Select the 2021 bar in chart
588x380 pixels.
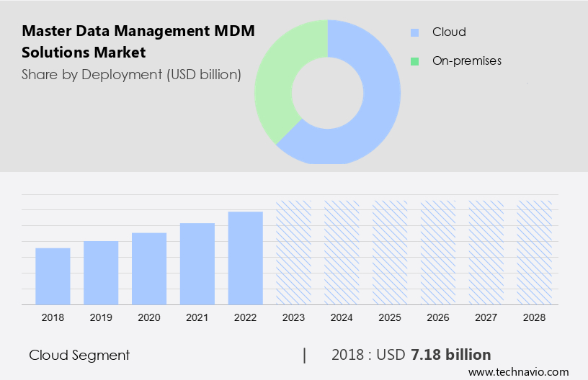pos(197,264)
